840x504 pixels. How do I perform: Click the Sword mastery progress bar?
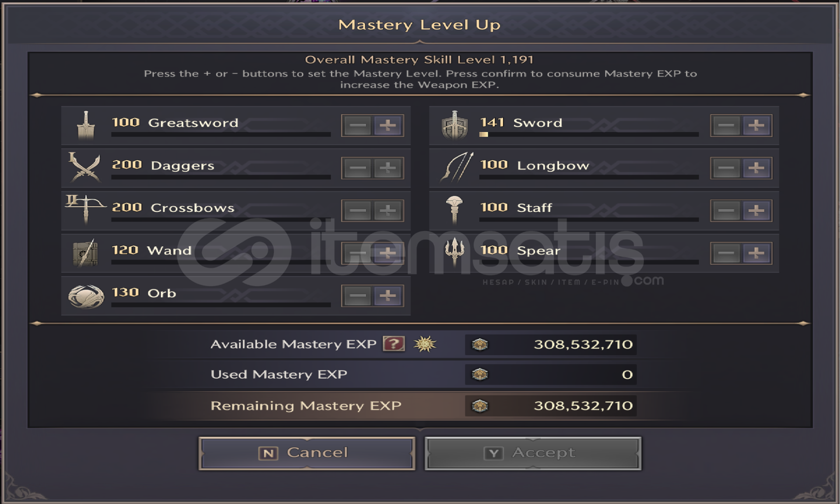point(589,134)
